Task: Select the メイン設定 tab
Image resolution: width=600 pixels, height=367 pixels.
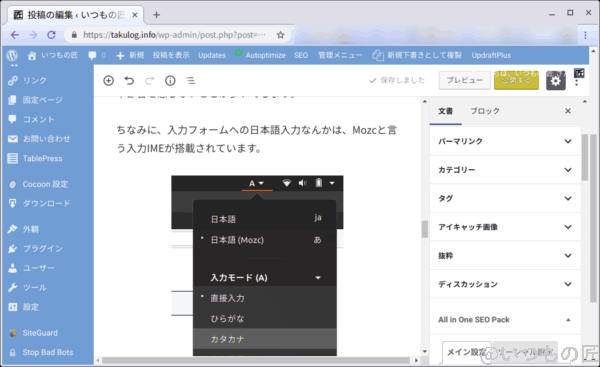Action: (x=466, y=352)
